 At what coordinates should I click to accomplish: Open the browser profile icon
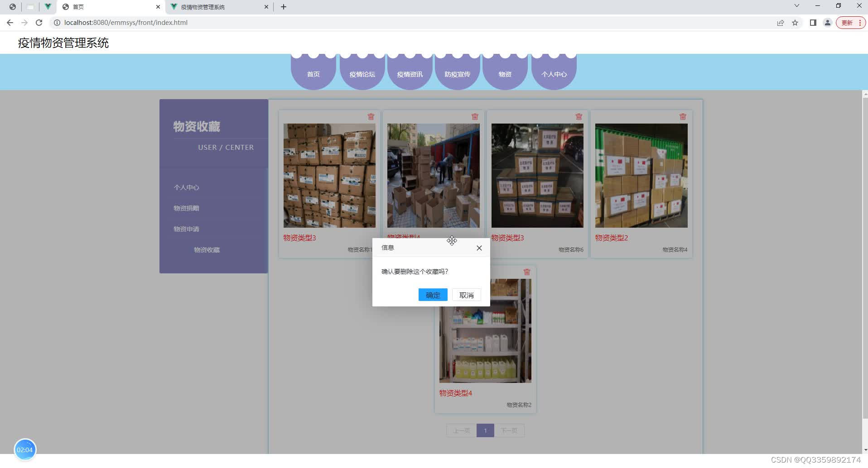pyautogui.click(x=828, y=23)
